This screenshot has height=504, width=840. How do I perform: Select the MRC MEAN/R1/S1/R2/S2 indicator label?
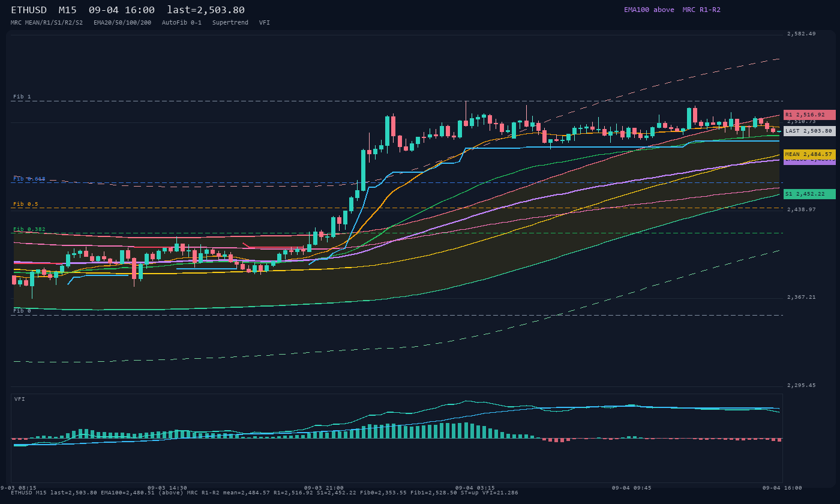point(47,23)
